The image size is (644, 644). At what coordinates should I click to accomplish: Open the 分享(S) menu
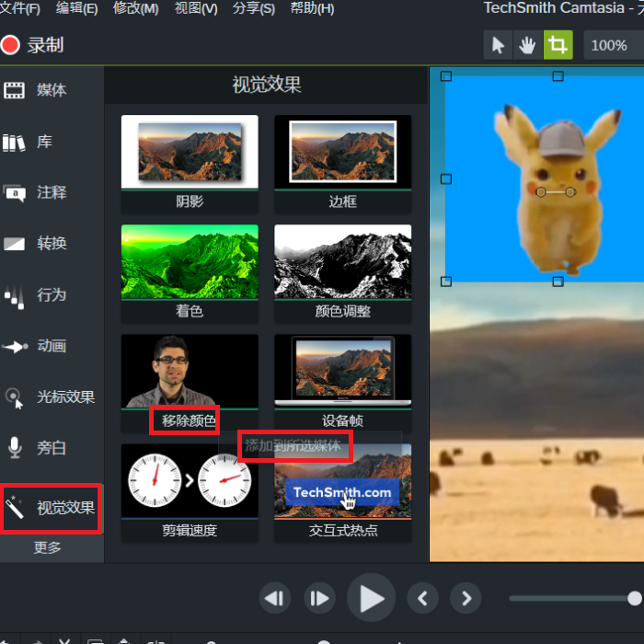point(253,7)
